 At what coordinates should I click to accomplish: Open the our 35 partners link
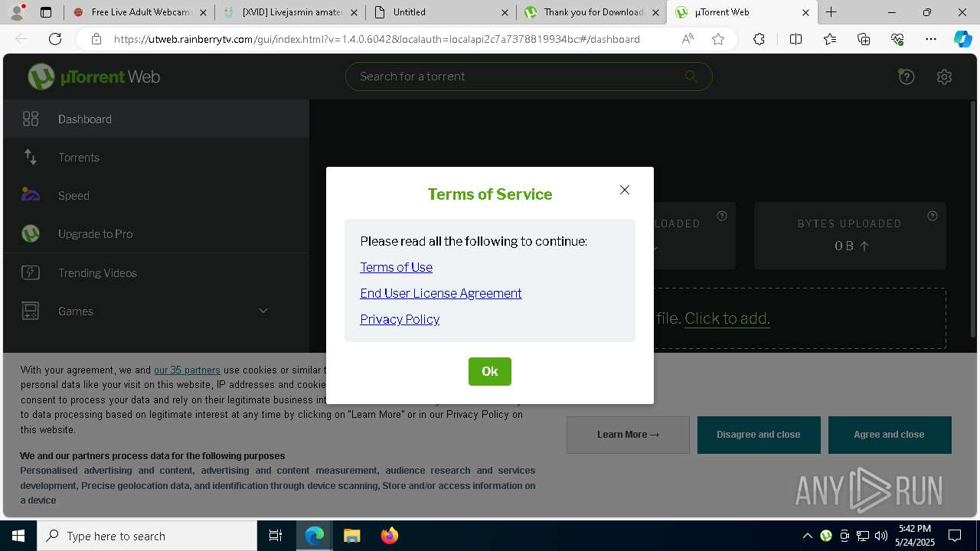tap(187, 370)
